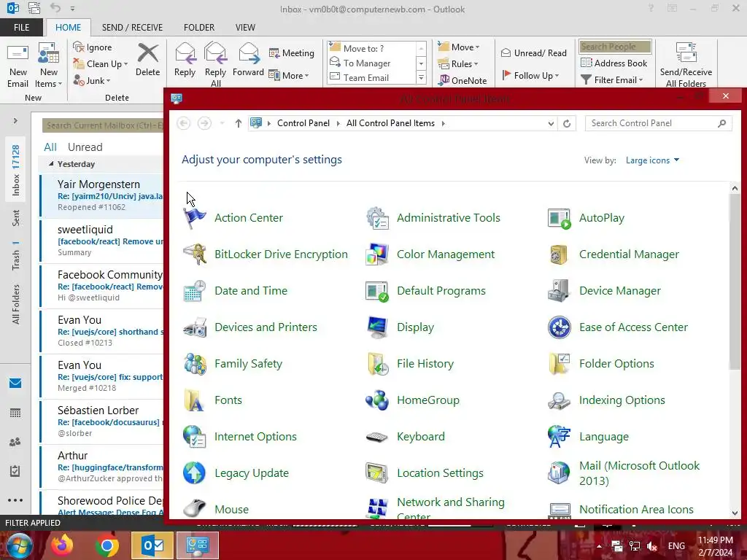This screenshot has width=747, height=560.
Task: Open HomeGroup settings
Action: click(413, 400)
